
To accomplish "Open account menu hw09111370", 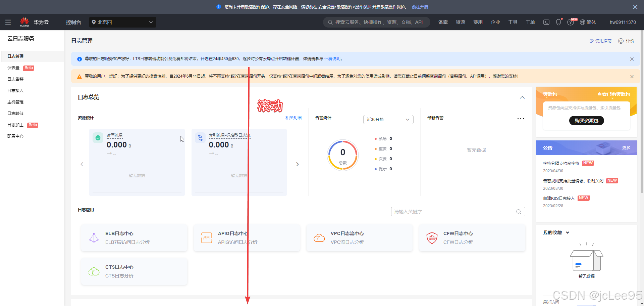I will tap(623, 22).
